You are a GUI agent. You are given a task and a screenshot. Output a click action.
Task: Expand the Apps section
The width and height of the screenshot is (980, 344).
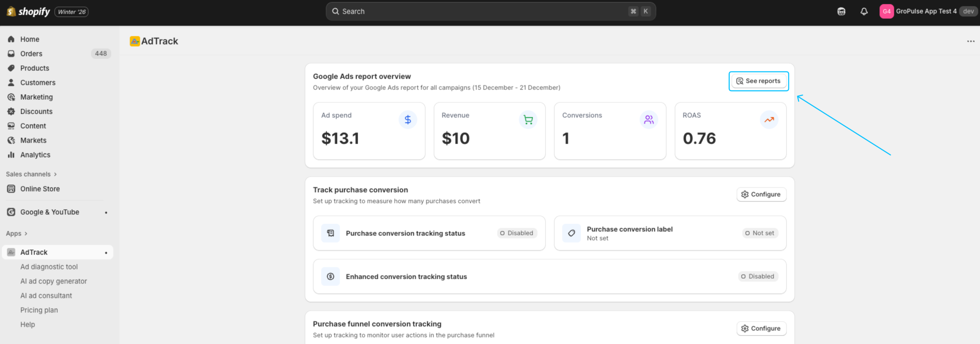(x=17, y=233)
